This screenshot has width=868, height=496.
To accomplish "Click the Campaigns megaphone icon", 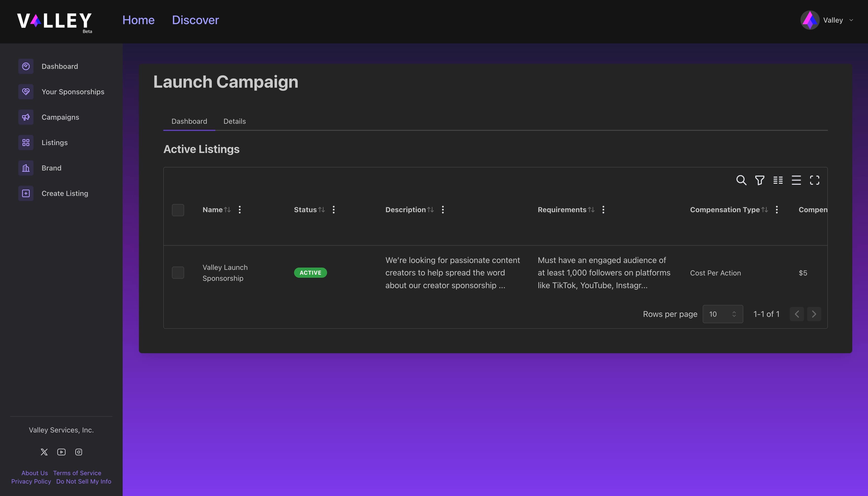I will (26, 117).
